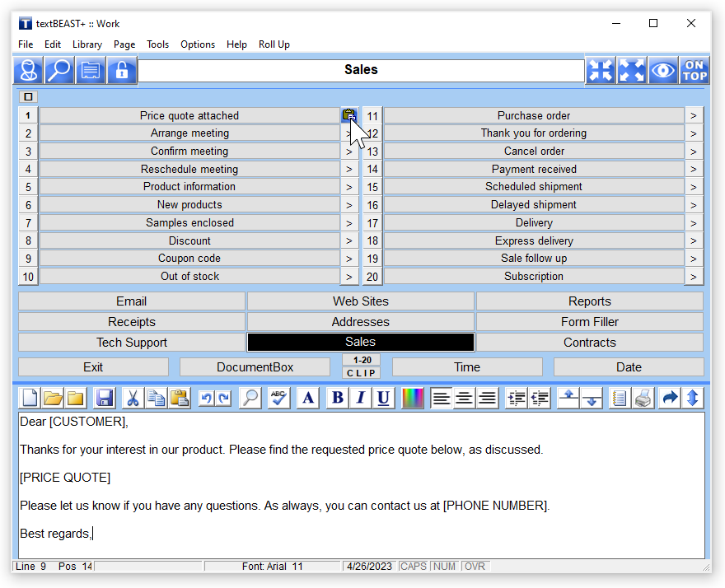Cut selected text with the scissors icon
This screenshot has height=588, width=725.
(x=133, y=398)
